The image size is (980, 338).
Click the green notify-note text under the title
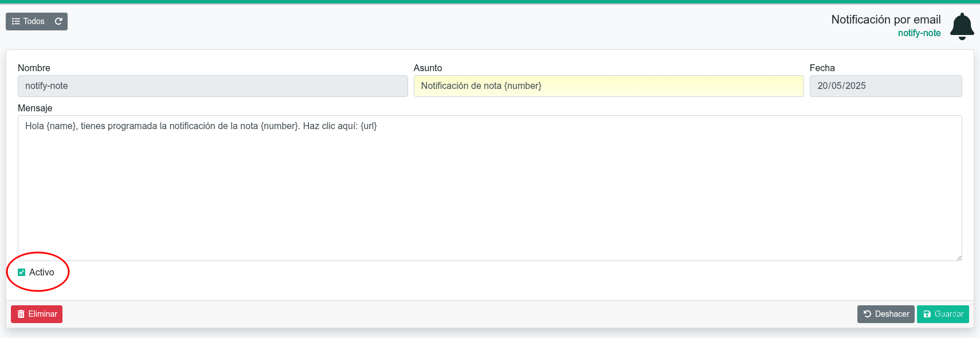click(x=919, y=33)
